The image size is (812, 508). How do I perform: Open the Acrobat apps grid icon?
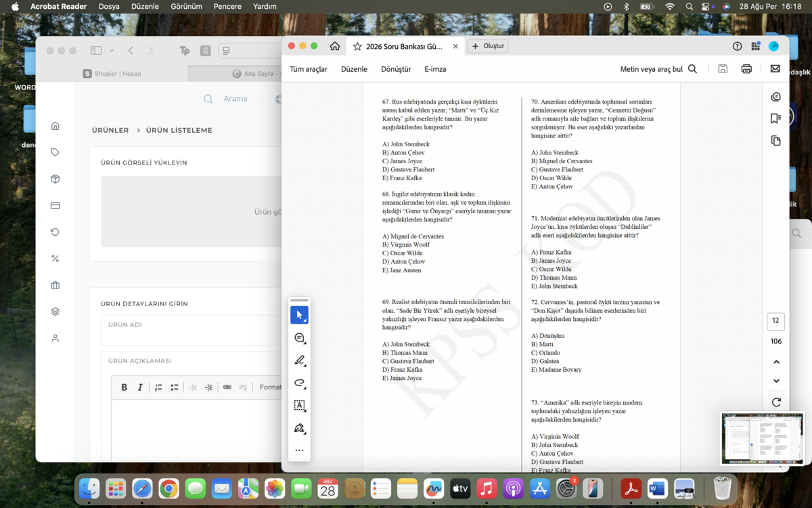click(x=755, y=46)
